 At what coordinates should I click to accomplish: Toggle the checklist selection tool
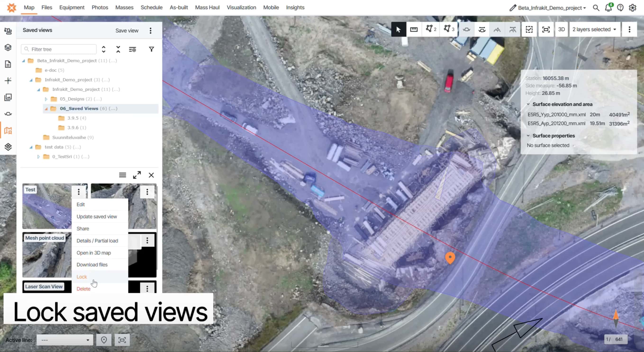[x=529, y=30]
